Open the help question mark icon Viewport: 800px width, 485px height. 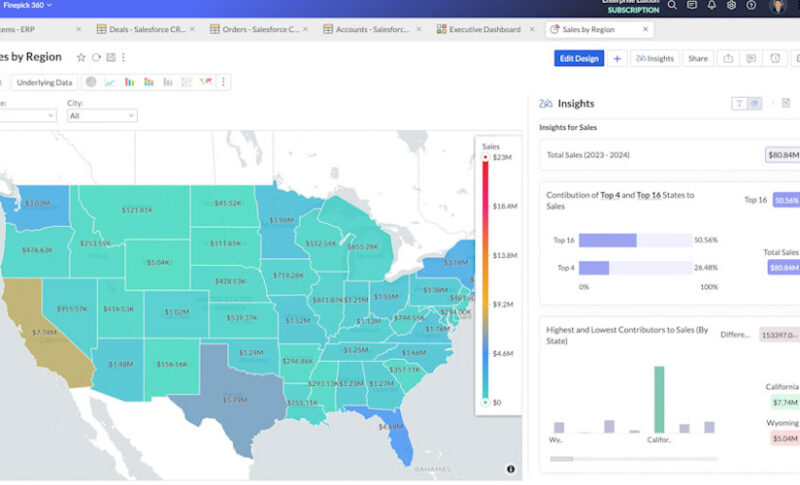click(751, 5)
